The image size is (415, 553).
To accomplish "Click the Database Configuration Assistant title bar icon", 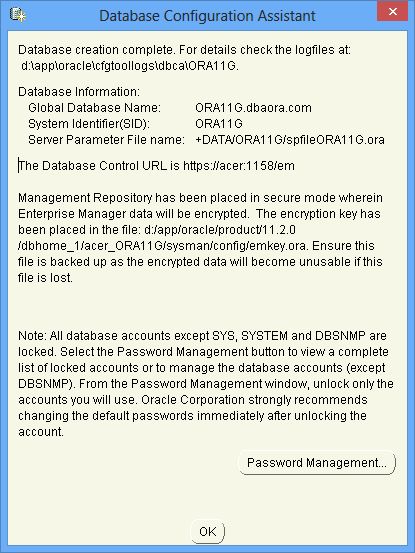I will click(17, 15).
